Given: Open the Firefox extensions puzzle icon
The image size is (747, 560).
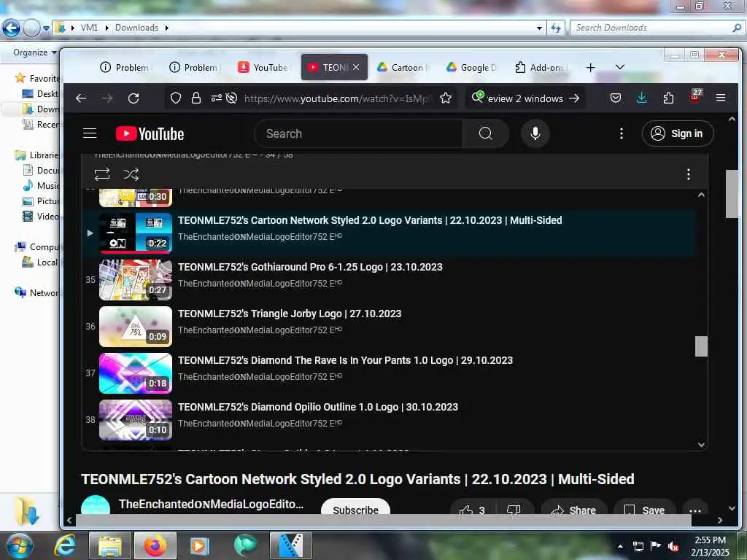Looking at the screenshot, I should [x=668, y=98].
